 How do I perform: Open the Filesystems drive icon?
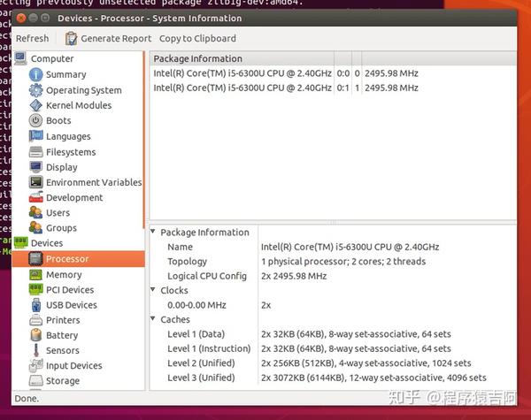pyautogui.click(x=36, y=152)
